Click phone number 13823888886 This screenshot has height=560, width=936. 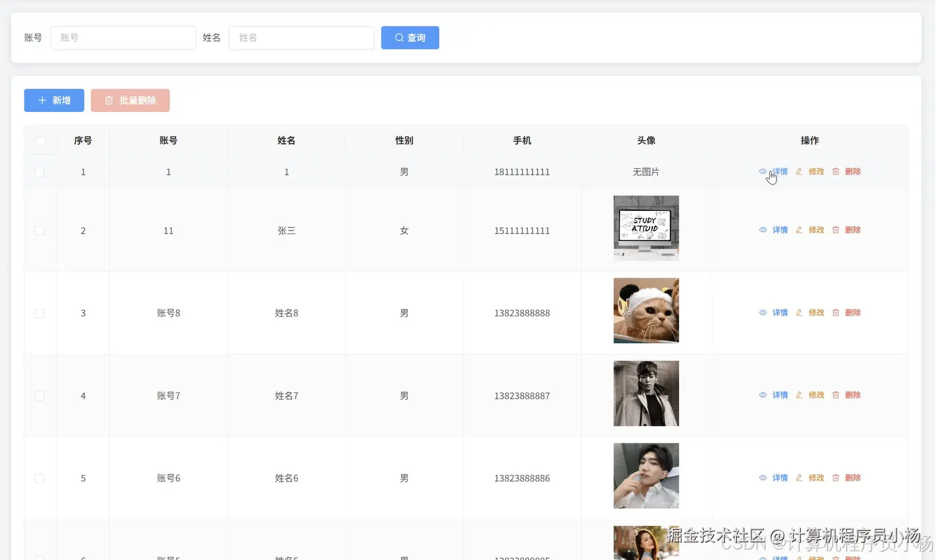(x=522, y=478)
